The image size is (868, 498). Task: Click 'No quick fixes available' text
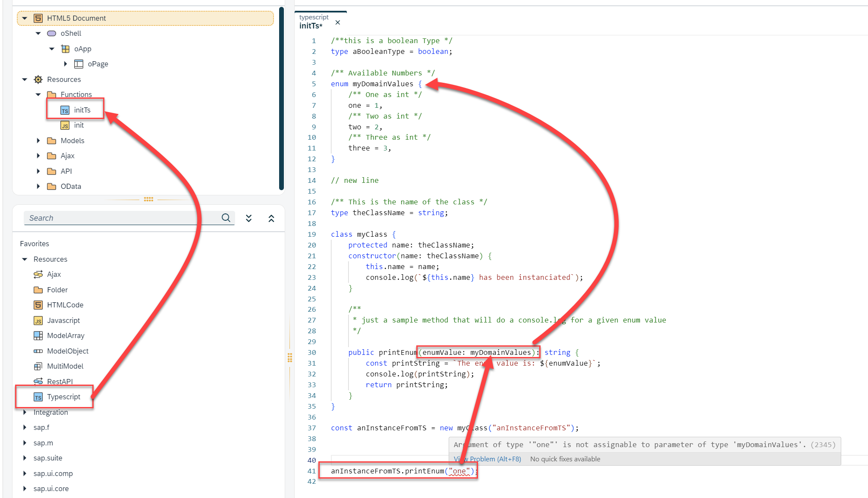pos(565,459)
